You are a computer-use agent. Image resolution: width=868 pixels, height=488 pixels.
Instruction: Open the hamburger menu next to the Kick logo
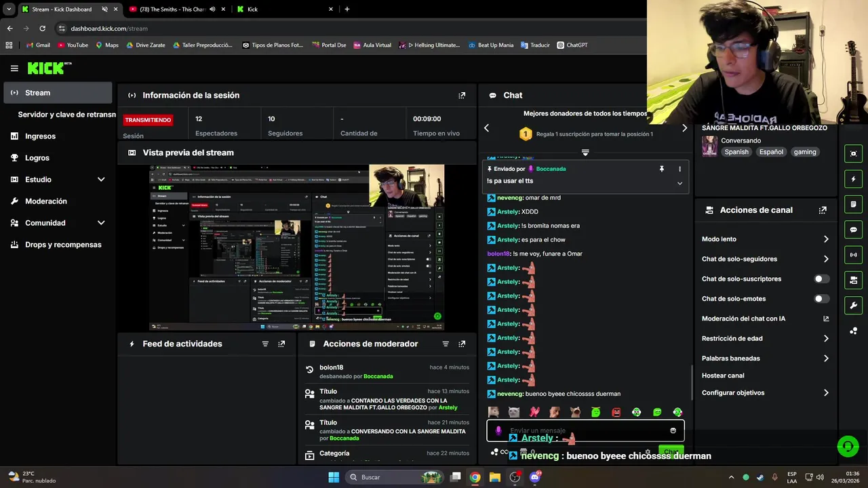click(14, 68)
